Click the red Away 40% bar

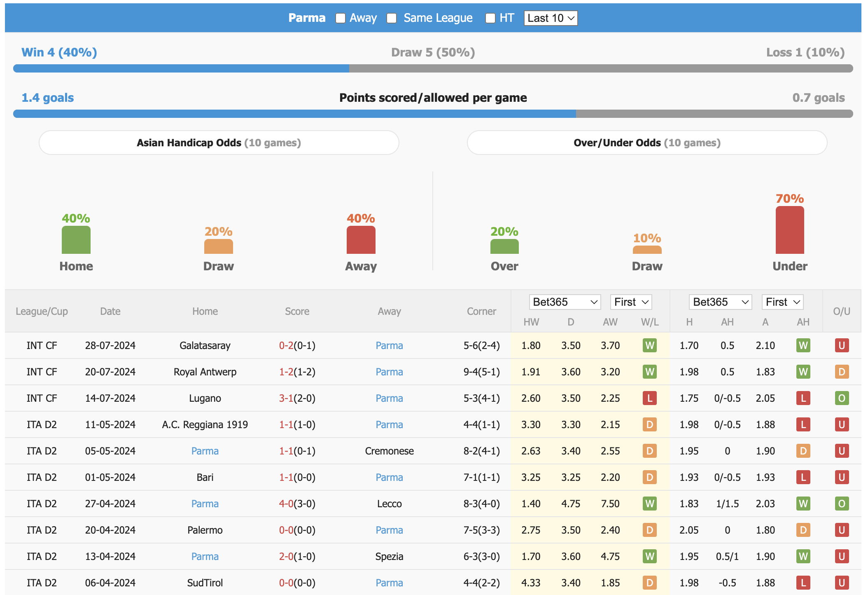(361, 240)
